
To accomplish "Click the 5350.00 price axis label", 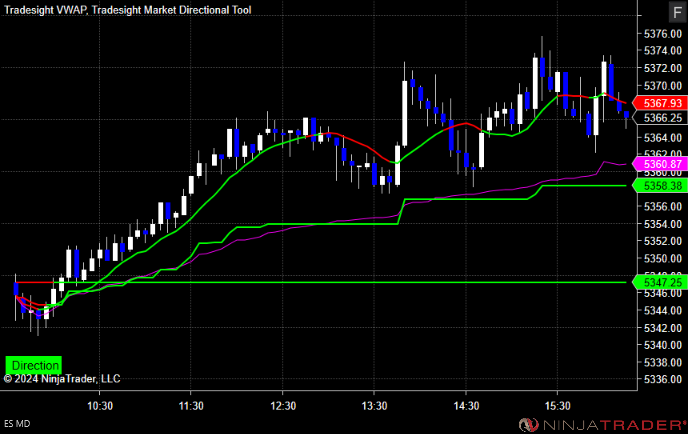I will (663, 258).
